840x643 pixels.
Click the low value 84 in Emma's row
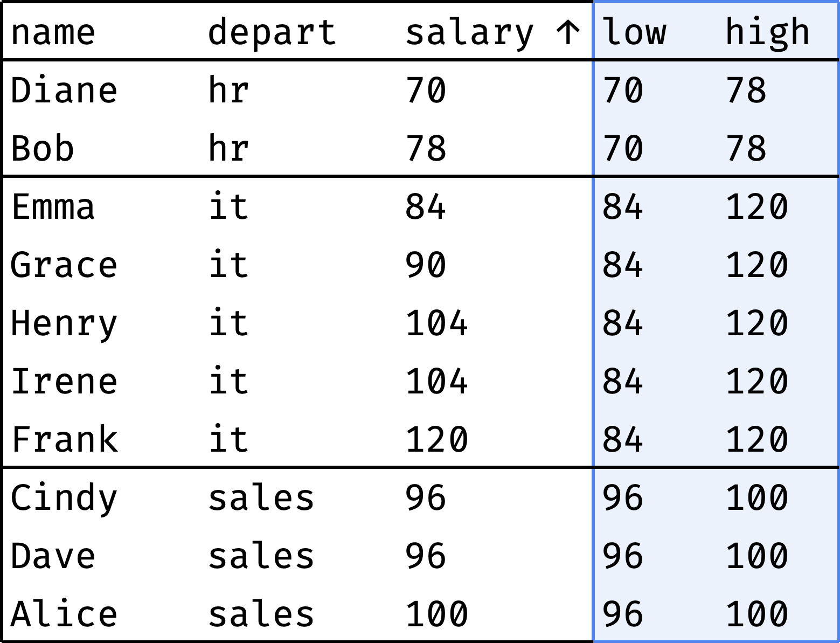[623, 206]
